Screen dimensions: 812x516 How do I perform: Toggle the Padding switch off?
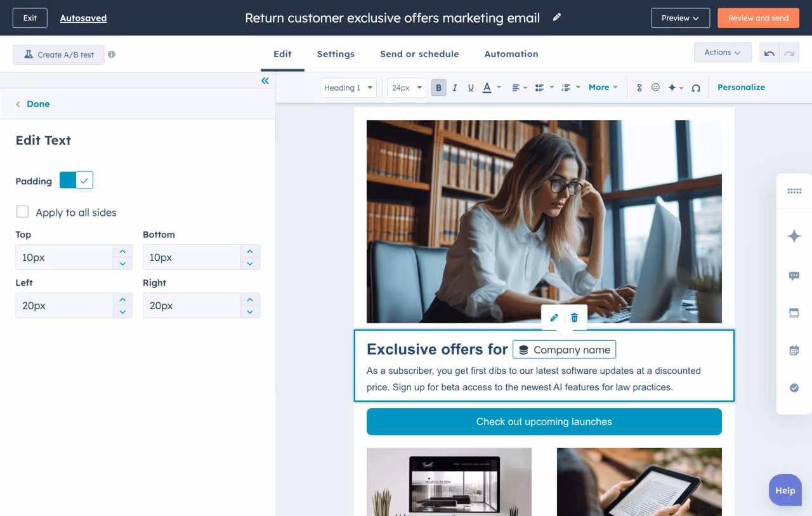pos(76,180)
